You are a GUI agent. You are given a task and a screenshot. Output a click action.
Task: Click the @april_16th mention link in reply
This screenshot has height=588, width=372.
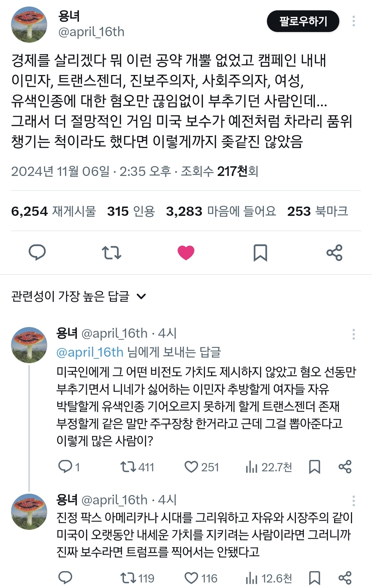(90, 352)
